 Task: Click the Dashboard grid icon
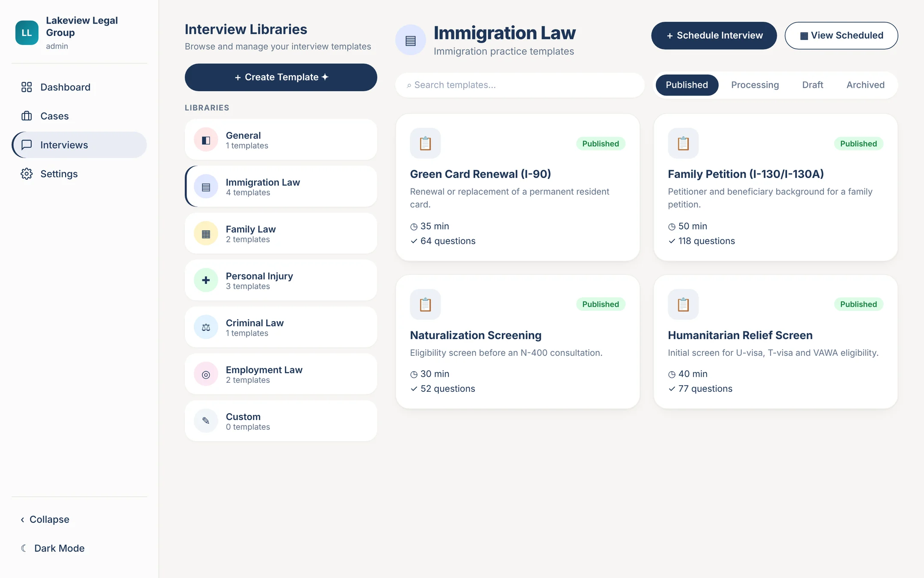click(27, 87)
